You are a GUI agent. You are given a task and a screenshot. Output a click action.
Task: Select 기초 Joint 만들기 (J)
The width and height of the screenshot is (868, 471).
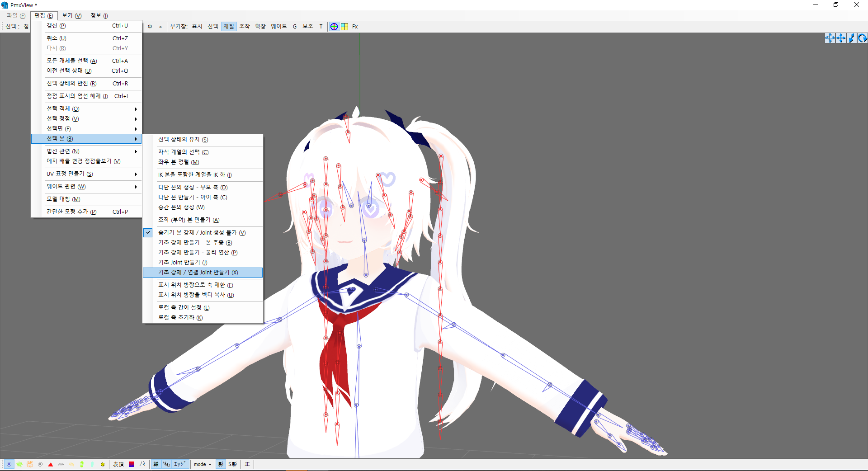pos(203,263)
